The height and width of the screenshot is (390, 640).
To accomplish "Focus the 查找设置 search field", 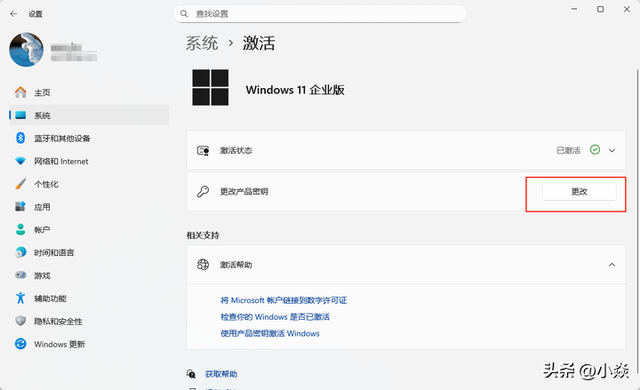I will [x=320, y=14].
